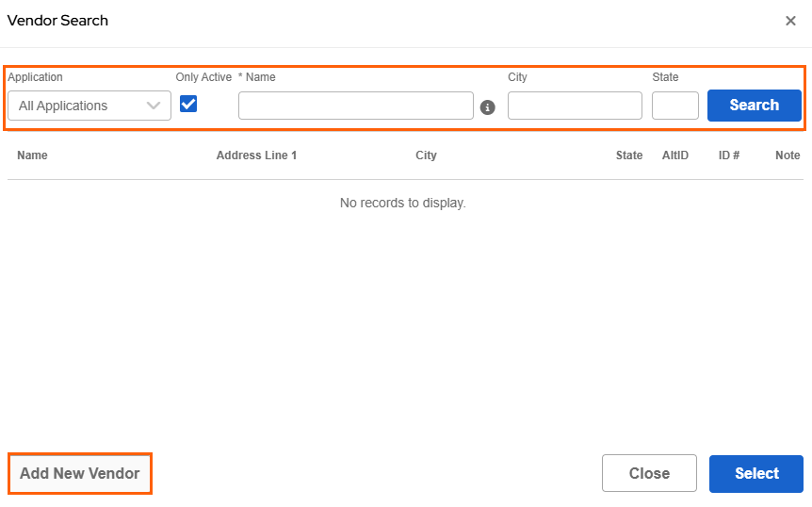The image size is (812, 507).
Task: Click the Vendor Search dialog title
Action: (x=57, y=21)
